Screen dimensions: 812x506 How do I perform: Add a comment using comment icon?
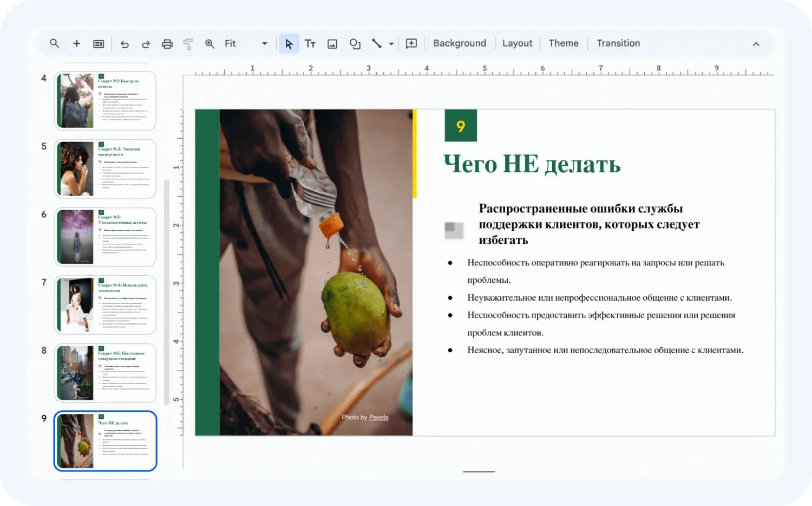(x=411, y=43)
